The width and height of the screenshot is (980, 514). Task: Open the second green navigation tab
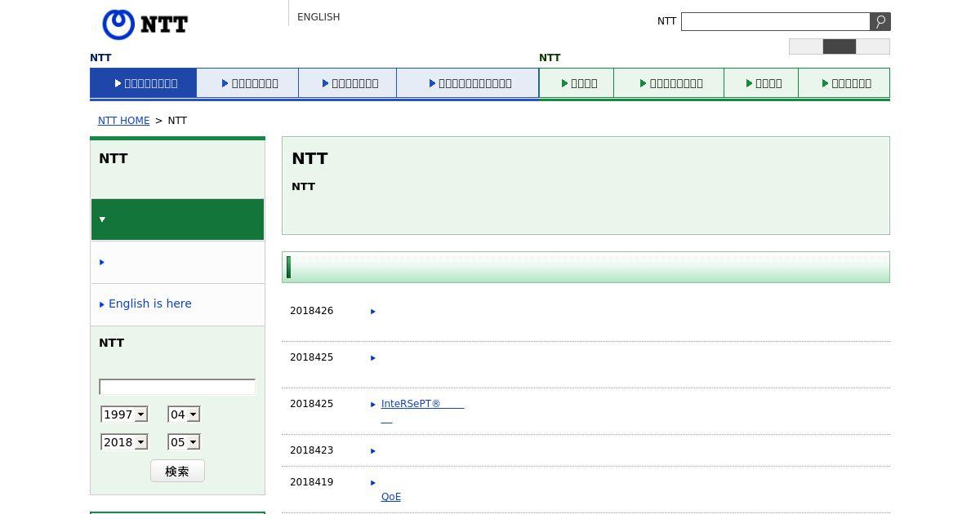click(x=669, y=83)
